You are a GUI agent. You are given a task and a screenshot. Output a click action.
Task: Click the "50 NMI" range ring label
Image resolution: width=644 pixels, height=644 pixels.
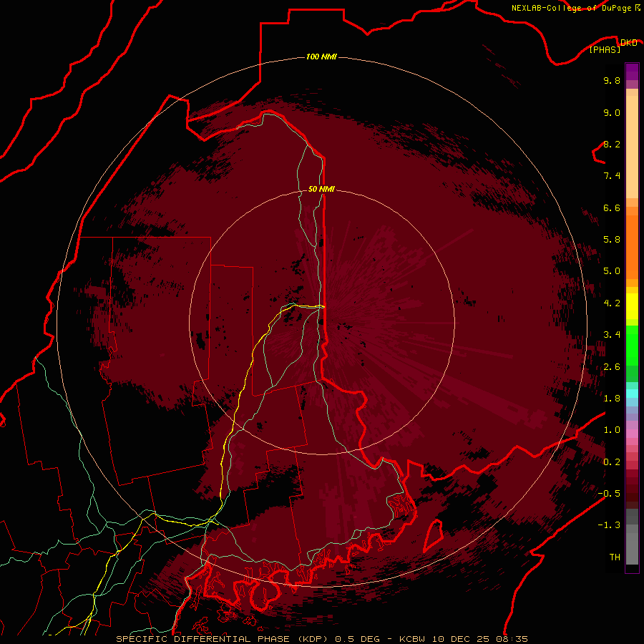pyautogui.click(x=321, y=189)
